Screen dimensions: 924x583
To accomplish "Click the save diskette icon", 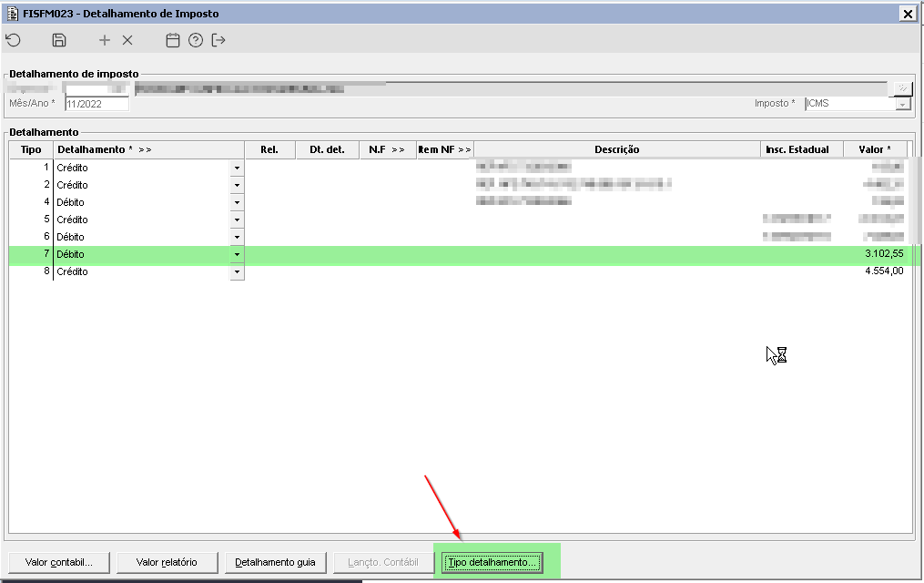I will (59, 40).
